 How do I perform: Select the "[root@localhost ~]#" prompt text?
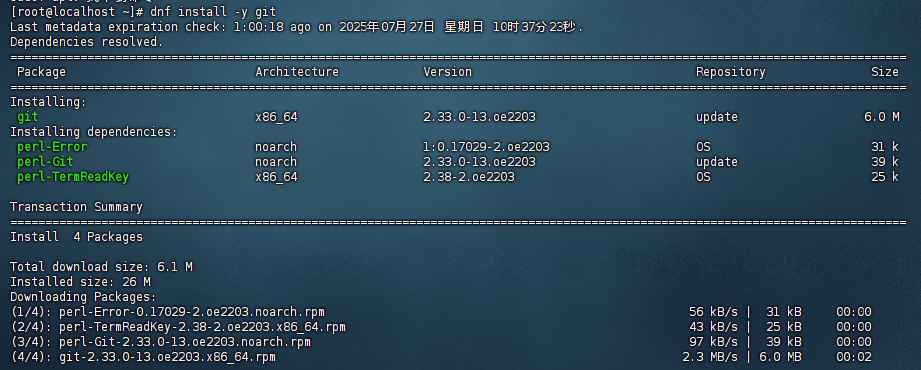pyautogui.click(x=76, y=12)
